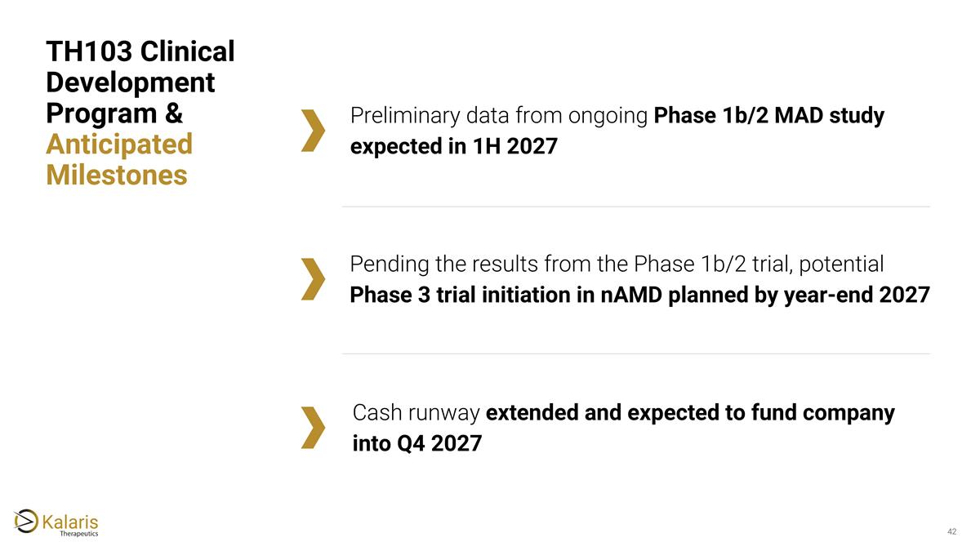
Task: Click the word 'Development' in the title
Action: pos(131,82)
